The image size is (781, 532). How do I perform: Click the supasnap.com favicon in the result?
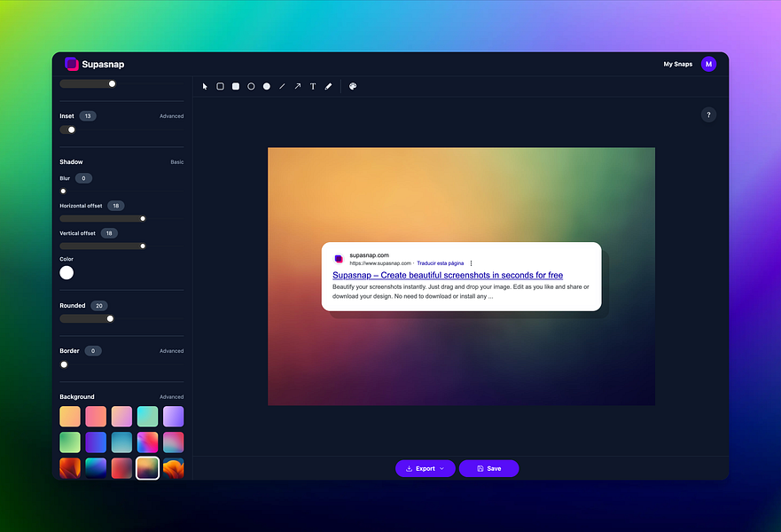[x=339, y=259]
